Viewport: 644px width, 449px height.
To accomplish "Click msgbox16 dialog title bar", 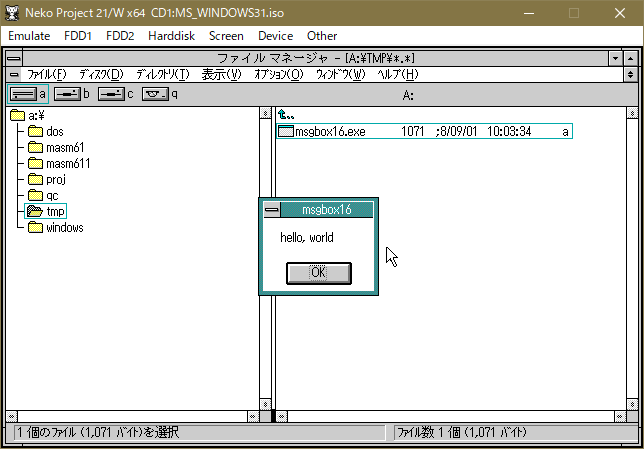I will tap(327, 210).
